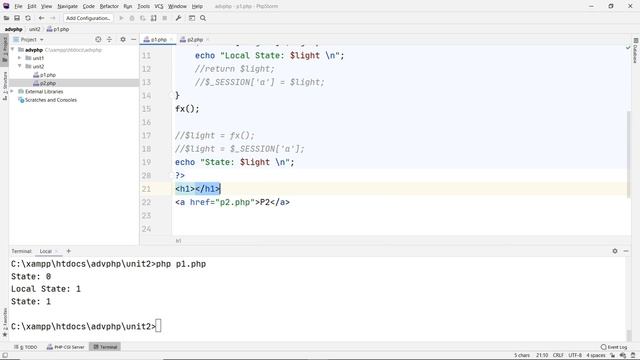Open Settings via the wrench icon
This screenshot has width=640, height=360.
[x=178, y=18]
